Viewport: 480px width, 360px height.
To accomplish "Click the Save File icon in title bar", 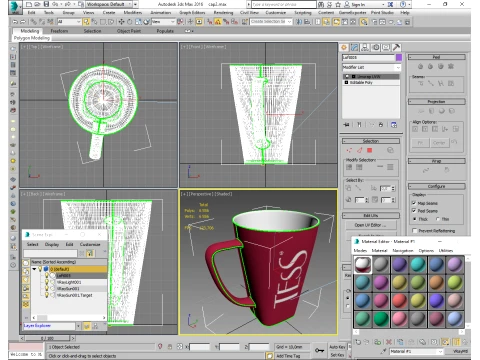I will [46, 4].
